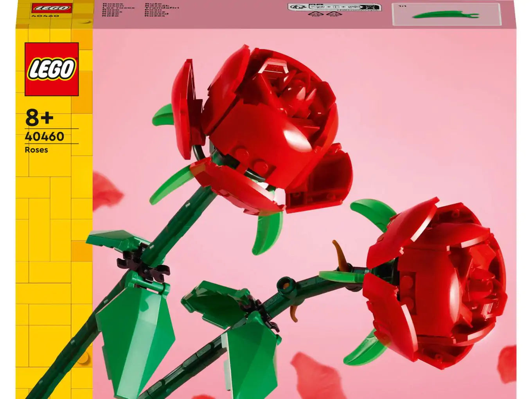
Task: Select the recycling triangle PAP symbol on left
Action: tap(315, 15)
